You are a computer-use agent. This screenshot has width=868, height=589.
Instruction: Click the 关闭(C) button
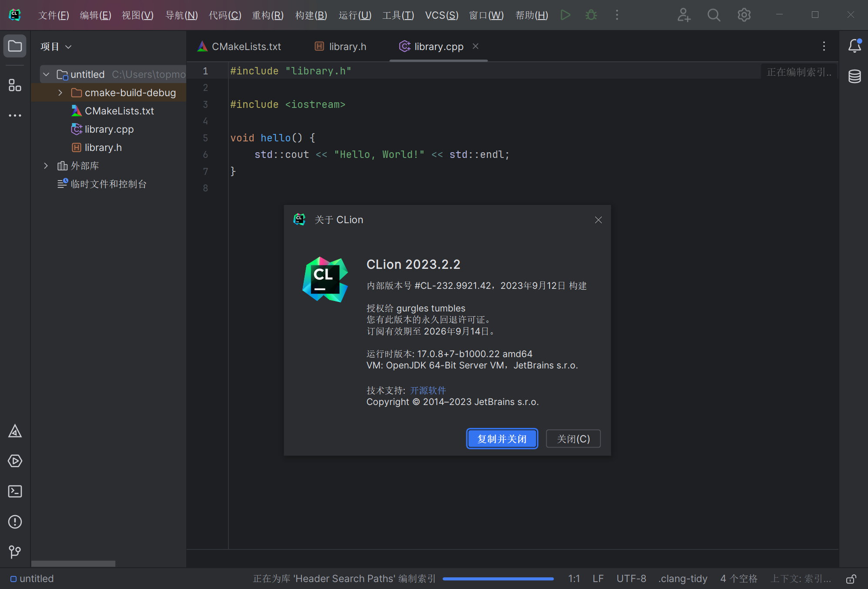(x=573, y=439)
